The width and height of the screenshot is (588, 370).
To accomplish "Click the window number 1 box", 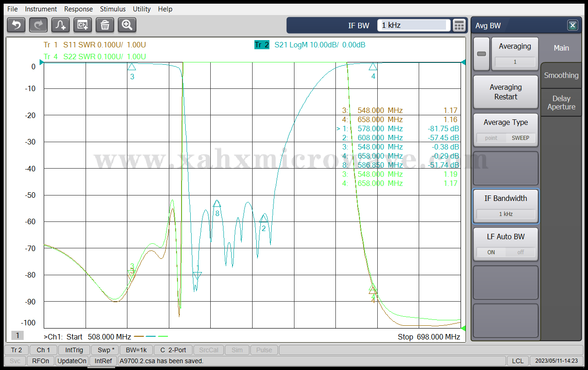I will pos(17,335).
